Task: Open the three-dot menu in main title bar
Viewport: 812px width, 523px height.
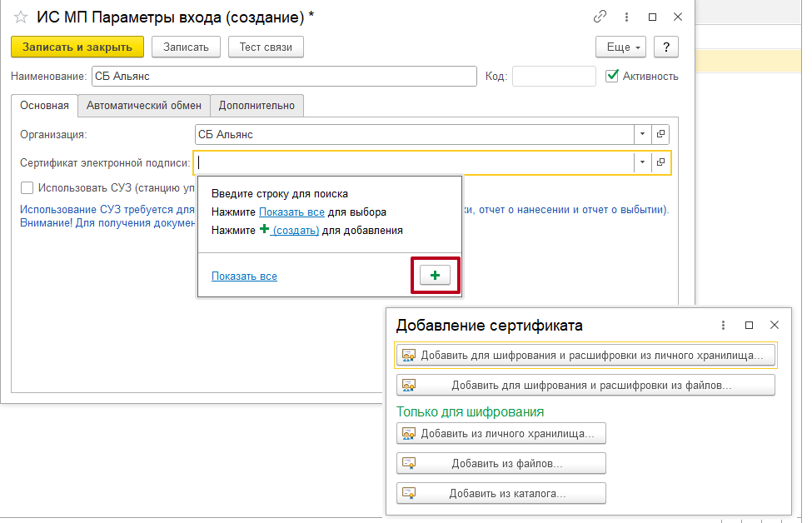Action: 625,17
